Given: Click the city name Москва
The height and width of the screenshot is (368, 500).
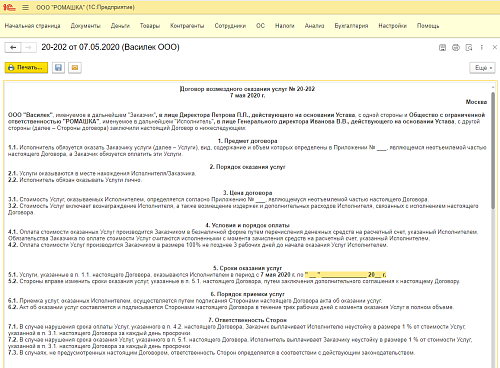Looking at the screenshot, I should pos(476,102).
